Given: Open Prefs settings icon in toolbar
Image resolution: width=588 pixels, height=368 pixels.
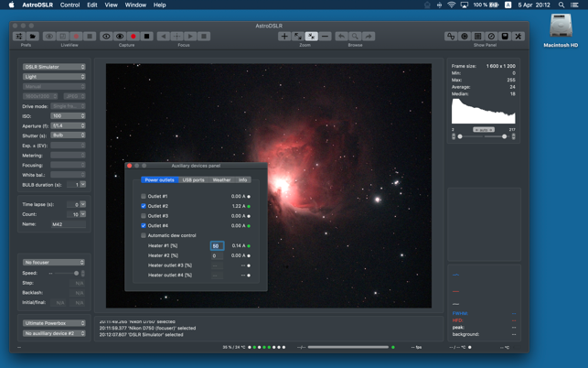Looking at the screenshot, I should point(19,37).
